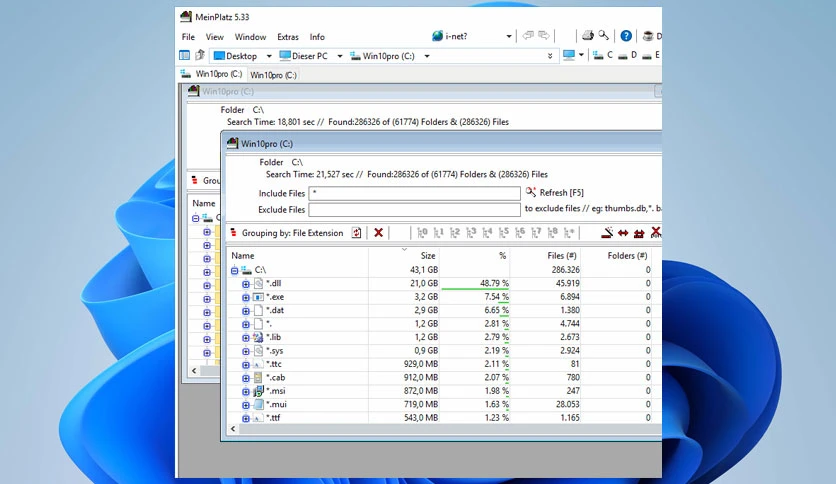Viewport: 836px width, 484px height.
Task: Click the red X delete grouping icon
Action: coord(379,232)
